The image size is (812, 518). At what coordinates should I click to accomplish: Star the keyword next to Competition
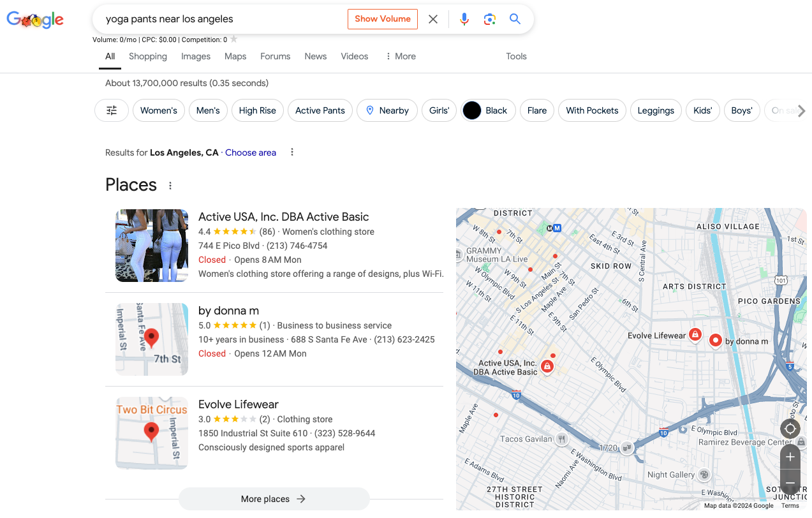pyautogui.click(x=233, y=39)
